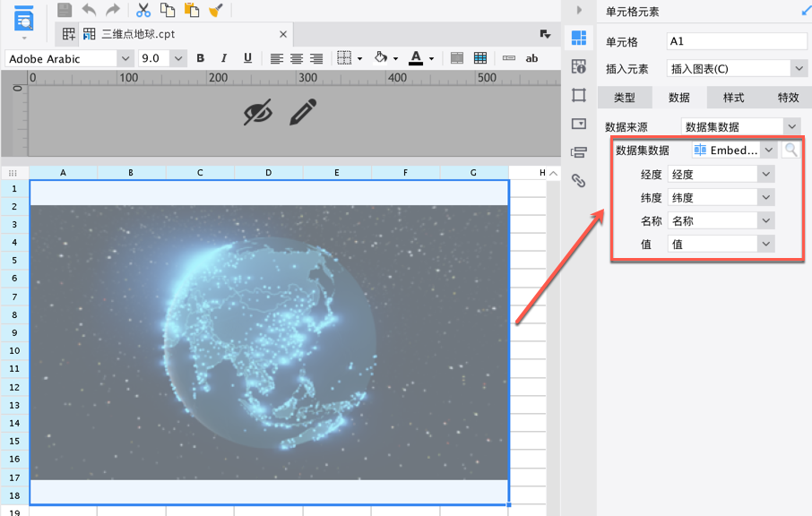Screen dimensions: 812x516
Task: Select all cells via corner box
Action: click(13, 173)
